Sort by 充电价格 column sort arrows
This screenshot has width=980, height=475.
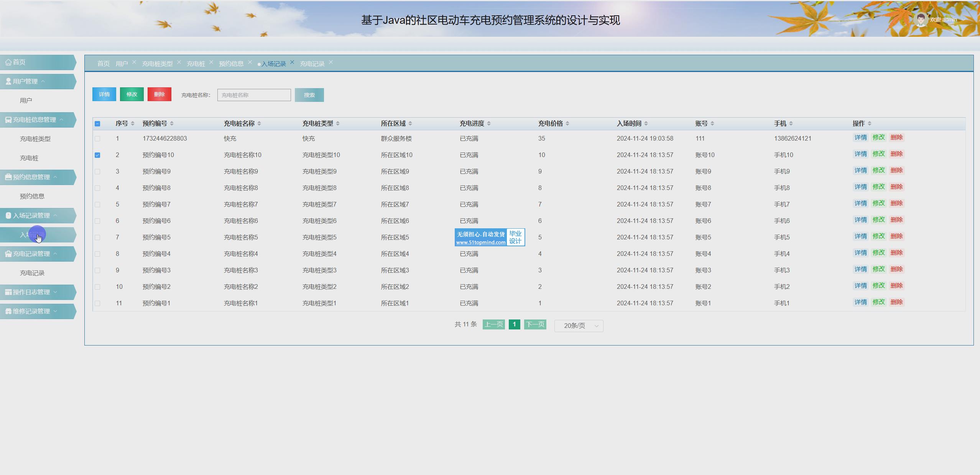coord(567,123)
